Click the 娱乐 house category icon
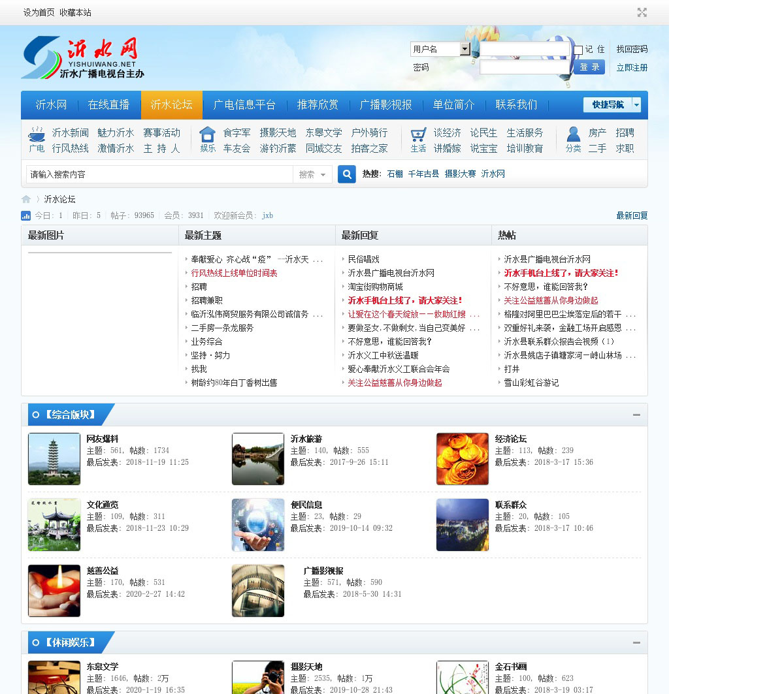Image resolution: width=784 pixels, height=694 pixels. pyautogui.click(x=207, y=134)
